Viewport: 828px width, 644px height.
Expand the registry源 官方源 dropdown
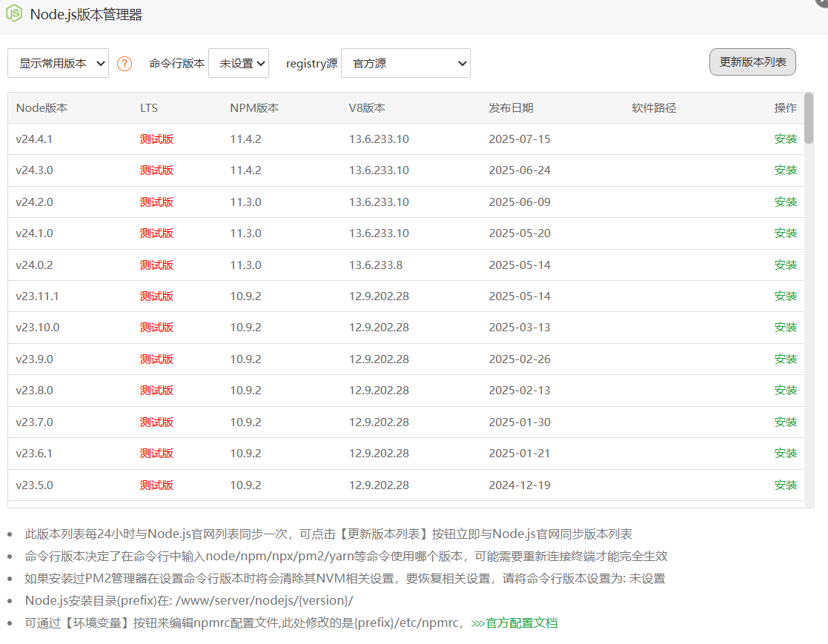pyautogui.click(x=405, y=63)
